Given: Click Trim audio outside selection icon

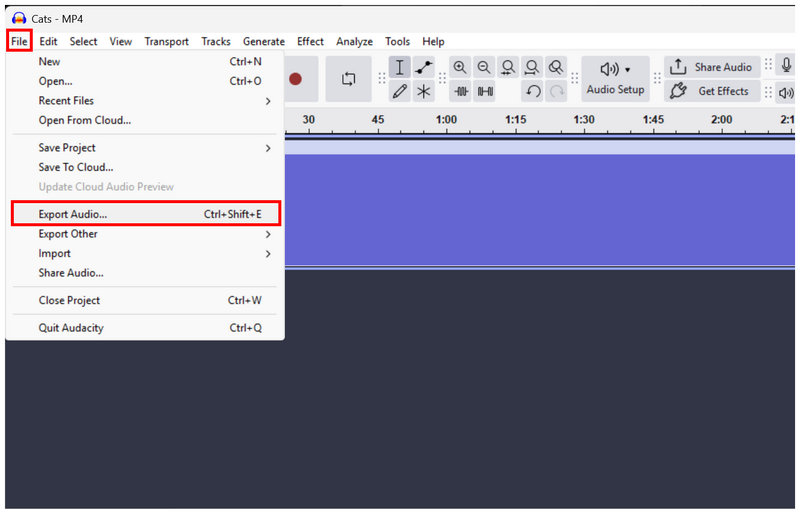Looking at the screenshot, I should click(x=461, y=91).
